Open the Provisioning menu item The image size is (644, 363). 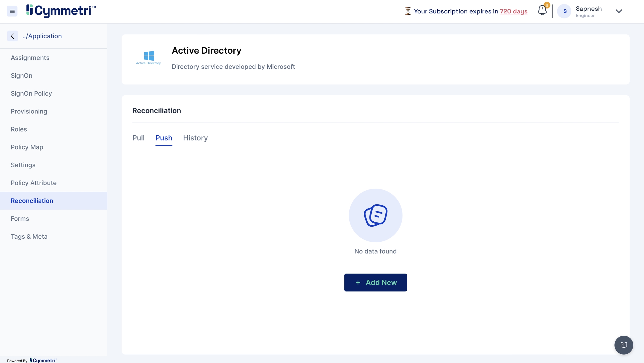pyautogui.click(x=29, y=111)
